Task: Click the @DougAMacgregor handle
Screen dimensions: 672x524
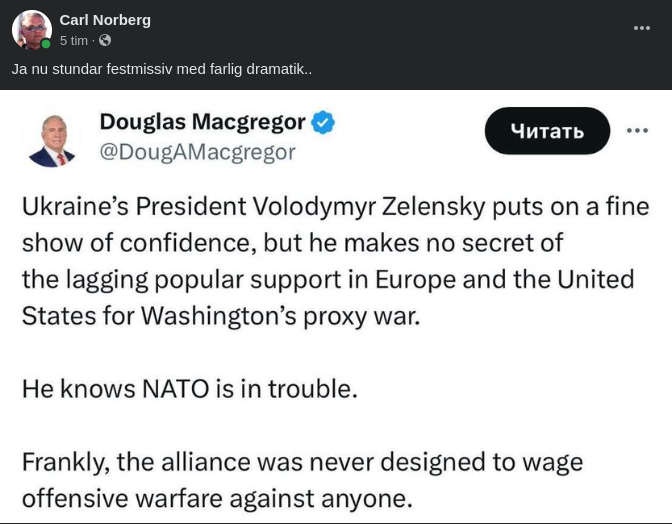Action: coord(197,152)
